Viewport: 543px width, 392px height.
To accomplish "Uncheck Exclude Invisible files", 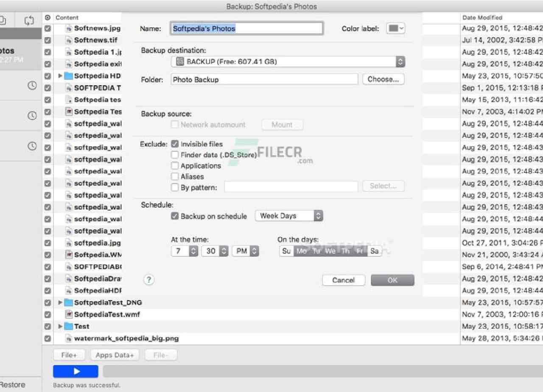I will click(x=175, y=144).
